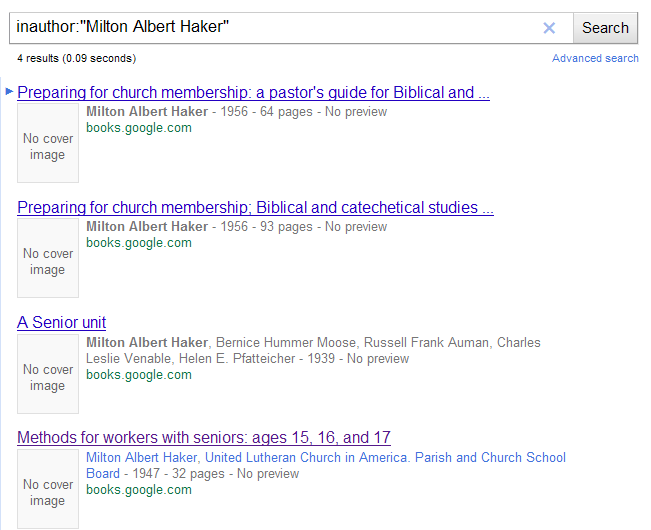The width and height of the screenshot is (651, 530).
Task: Click books.google.com under the 93 pages result
Action: (139, 243)
